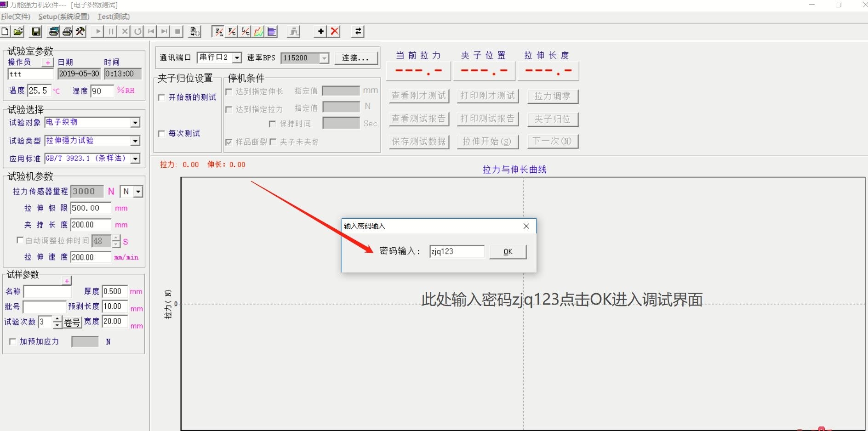Open the Test(测试) menu
The height and width of the screenshot is (431, 868).
[114, 17]
